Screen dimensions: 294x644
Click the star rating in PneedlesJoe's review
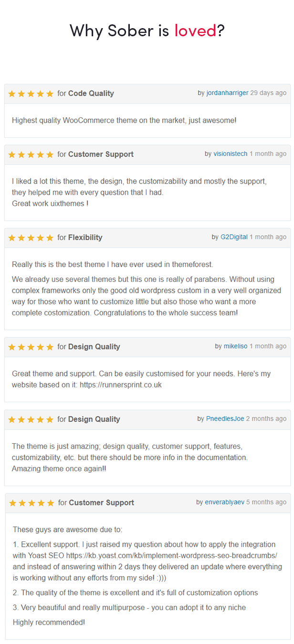pyautogui.click(x=31, y=419)
